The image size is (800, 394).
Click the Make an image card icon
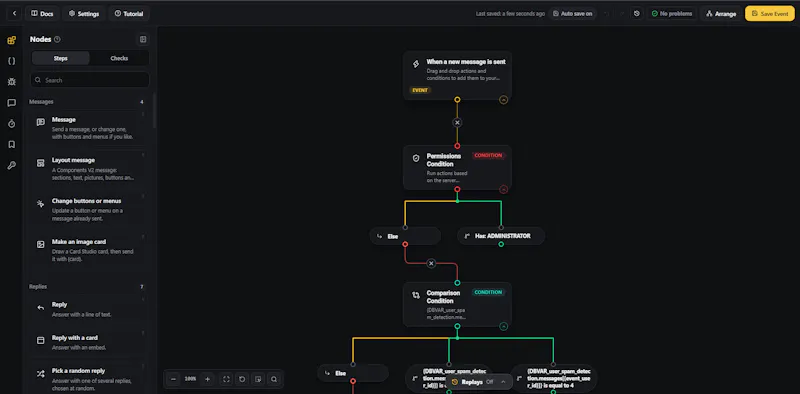point(41,244)
